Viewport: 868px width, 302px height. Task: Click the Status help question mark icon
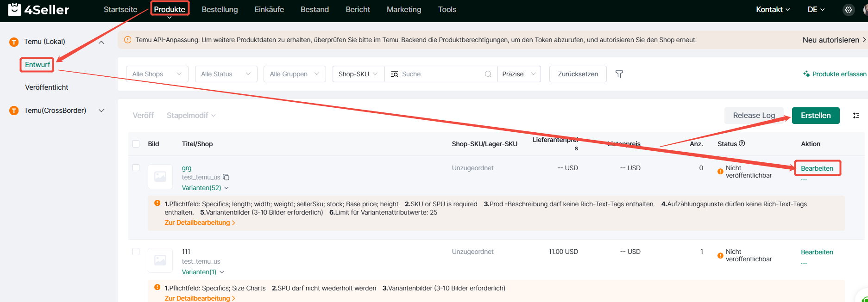pos(742,143)
